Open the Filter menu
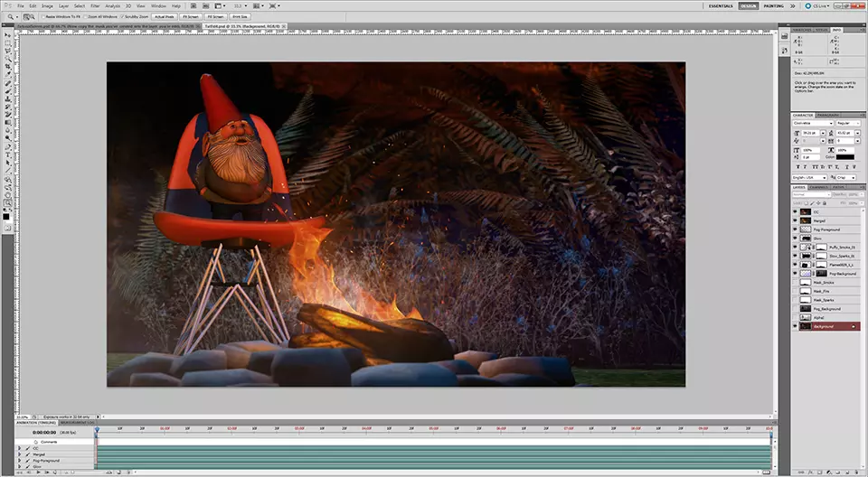868x477 pixels. 95,5
